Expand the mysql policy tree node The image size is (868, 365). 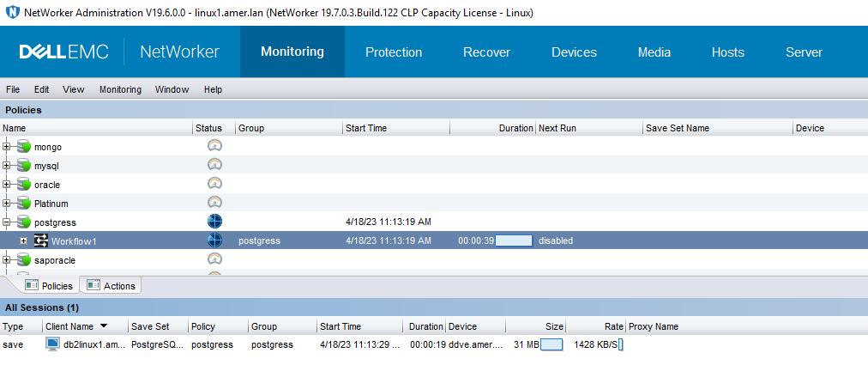(x=7, y=166)
